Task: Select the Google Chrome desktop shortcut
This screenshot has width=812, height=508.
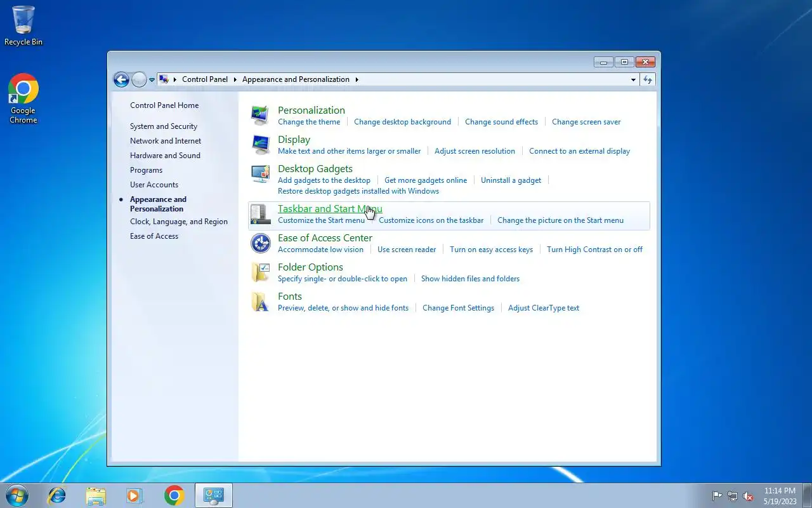Action: tap(23, 99)
